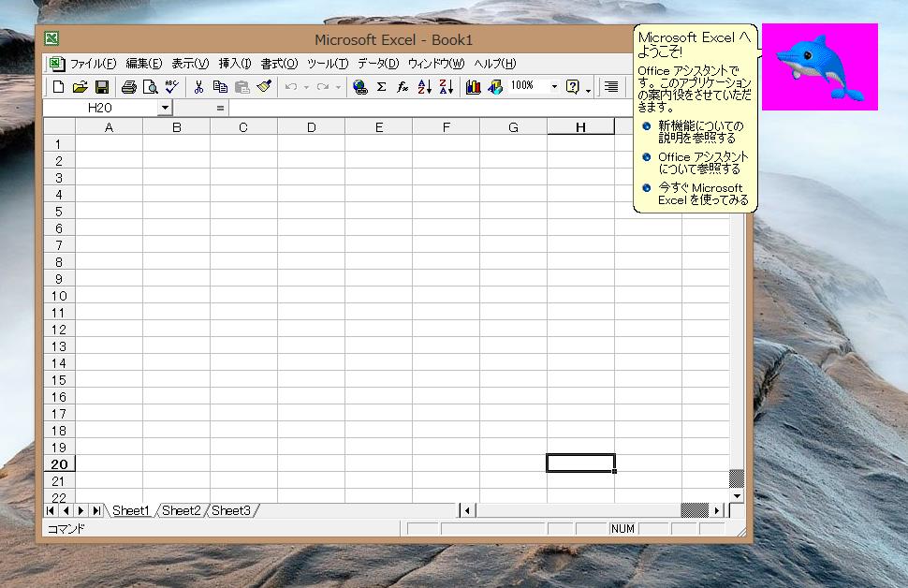
Task: Switch to the Sheet2 tab
Action: [181, 510]
